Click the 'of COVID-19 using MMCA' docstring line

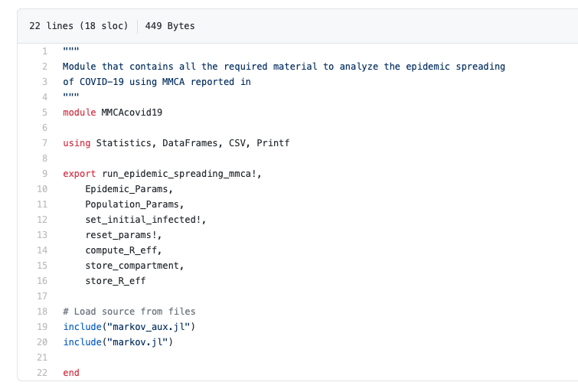click(x=157, y=81)
